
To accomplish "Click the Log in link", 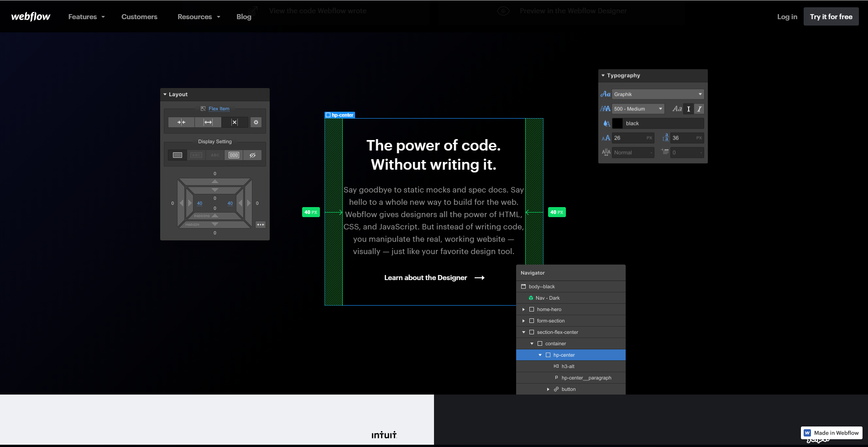I will click(787, 17).
